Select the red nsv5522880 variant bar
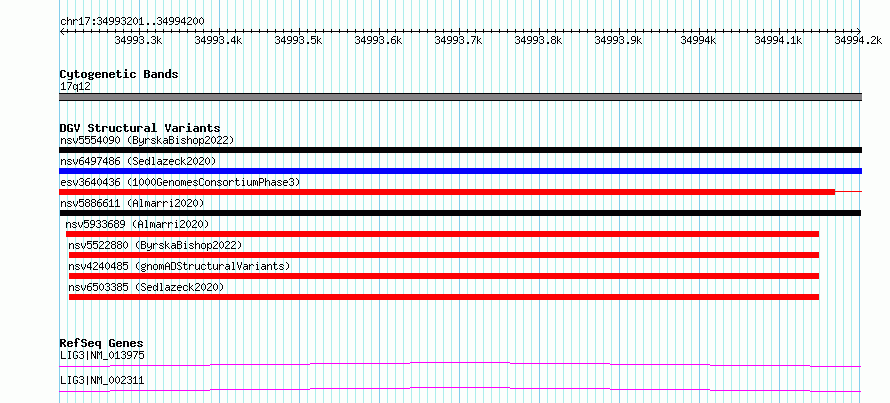Screen dimensions: 890x403 click(444, 255)
